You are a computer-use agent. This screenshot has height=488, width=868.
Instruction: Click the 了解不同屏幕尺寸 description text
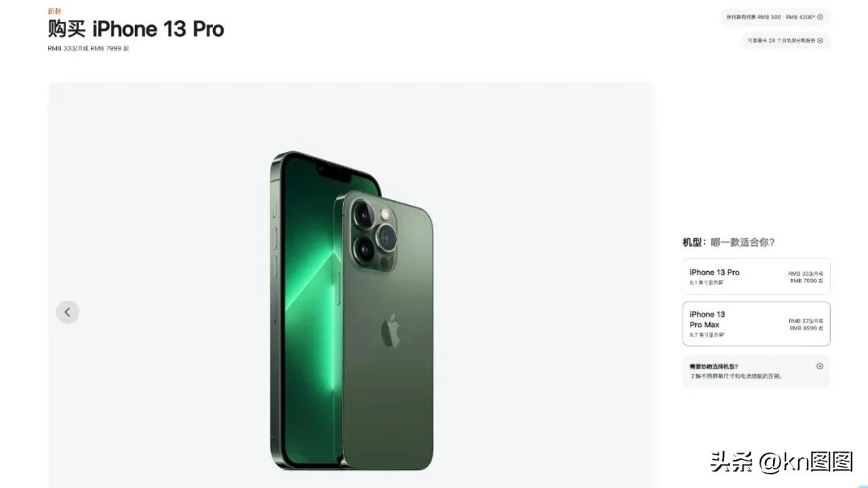[x=736, y=376]
